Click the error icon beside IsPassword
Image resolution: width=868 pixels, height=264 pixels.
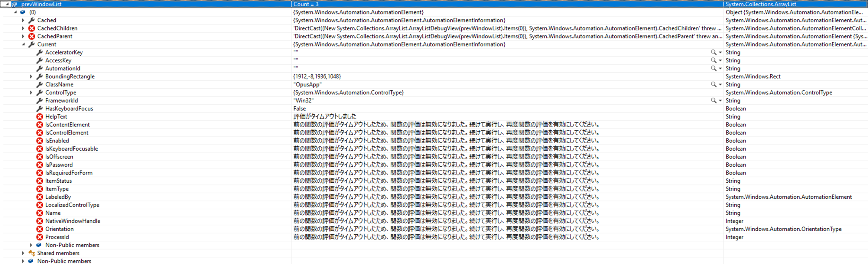click(40, 165)
